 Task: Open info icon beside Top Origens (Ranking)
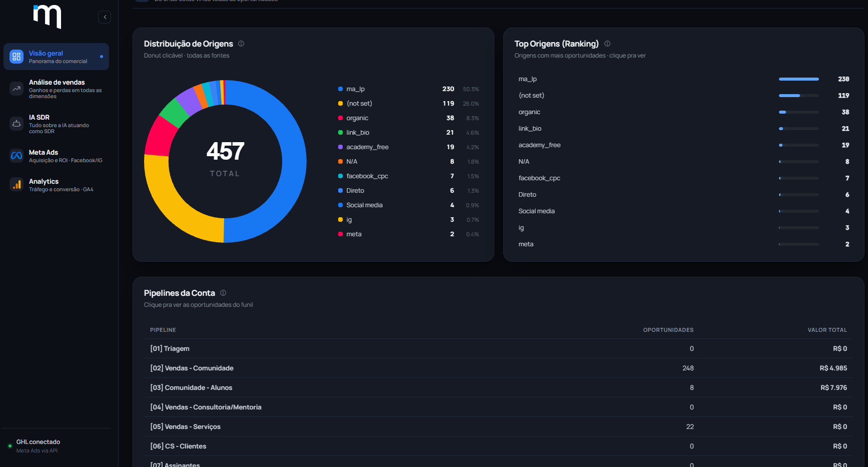coord(607,44)
